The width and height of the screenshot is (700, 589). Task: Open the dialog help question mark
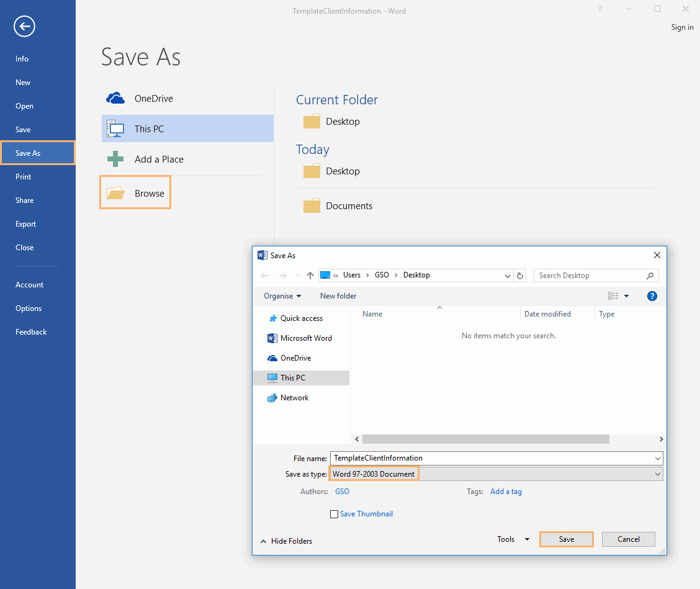click(x=652, y=296)
